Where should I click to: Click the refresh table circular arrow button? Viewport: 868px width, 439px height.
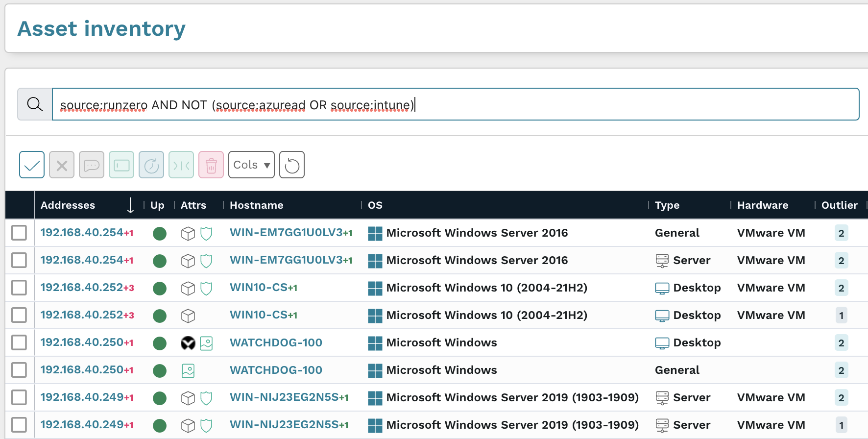point(292,165)
